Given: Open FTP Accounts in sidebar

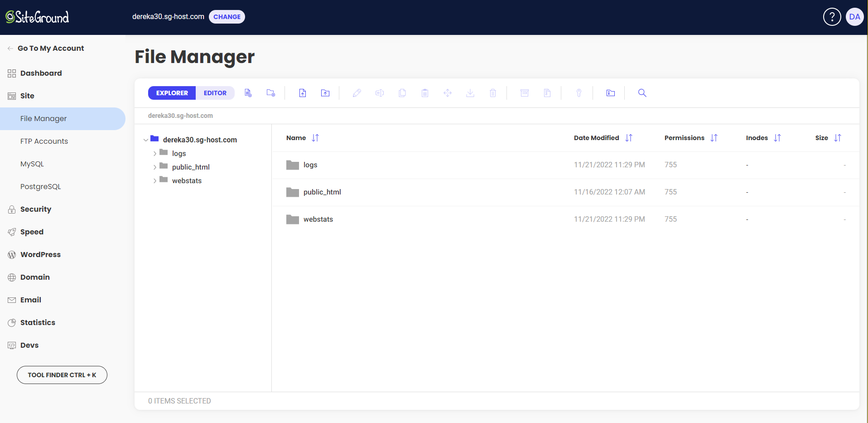Looking at the screenshot, I should (x=44, y=141).
